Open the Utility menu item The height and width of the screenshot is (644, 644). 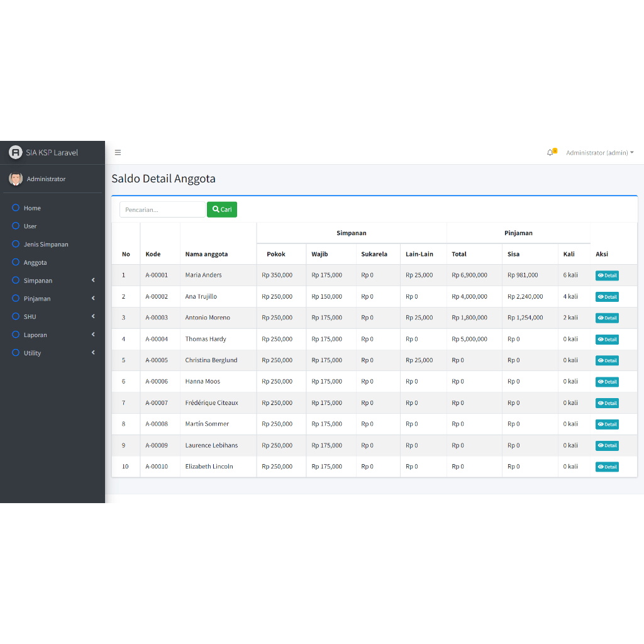[33, 353]
